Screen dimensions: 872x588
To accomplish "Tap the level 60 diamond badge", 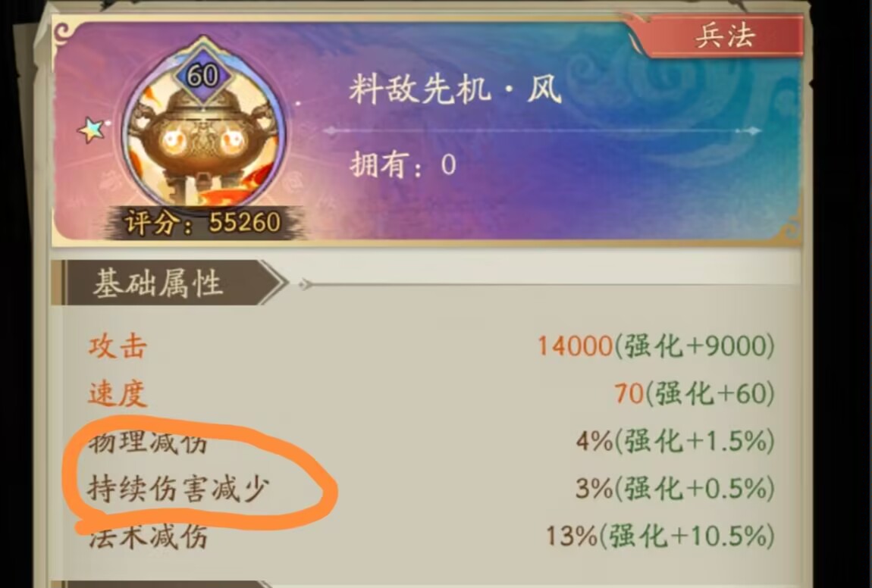I will [x=203, y=75].
